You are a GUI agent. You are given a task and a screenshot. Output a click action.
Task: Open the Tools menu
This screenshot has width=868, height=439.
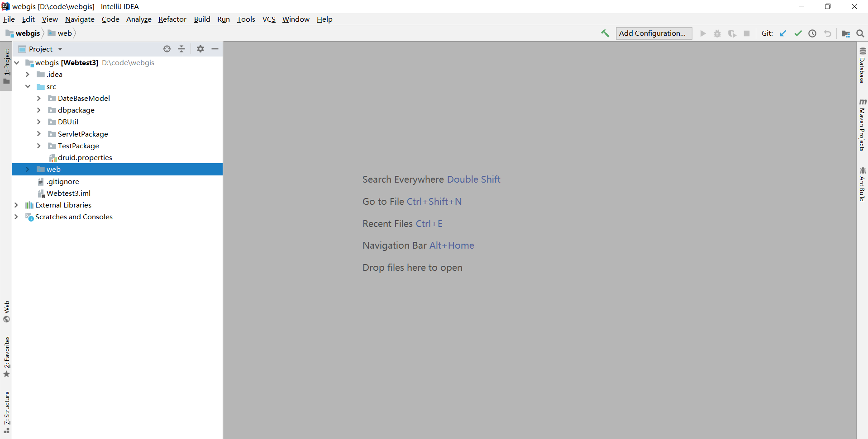pos(246,19)
